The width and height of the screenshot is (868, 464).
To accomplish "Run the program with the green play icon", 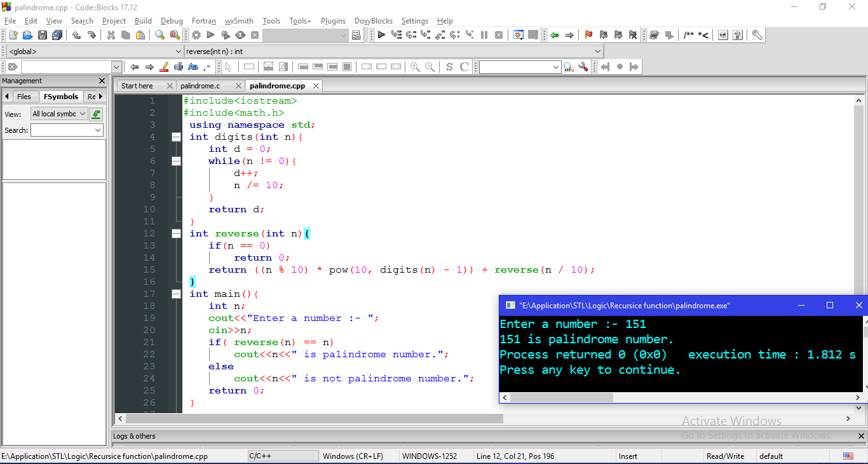I will point(210,35).
